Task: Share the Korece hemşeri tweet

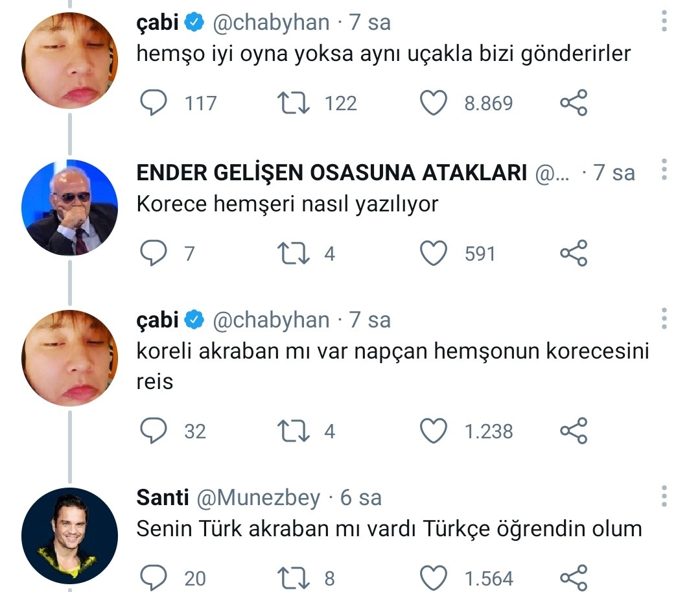Action: tap(573, 253)
